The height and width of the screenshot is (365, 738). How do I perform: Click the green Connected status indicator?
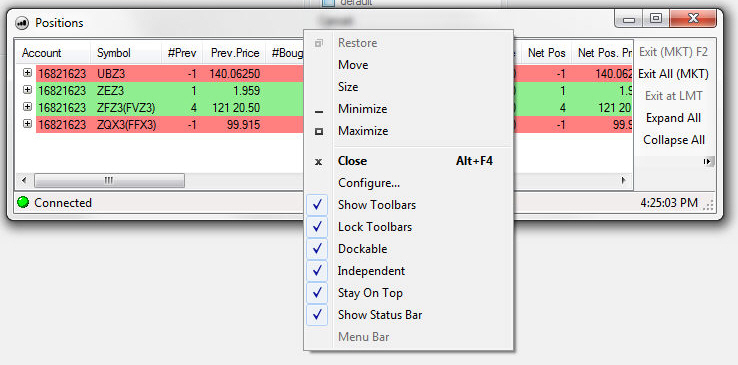tap(23, 203)
